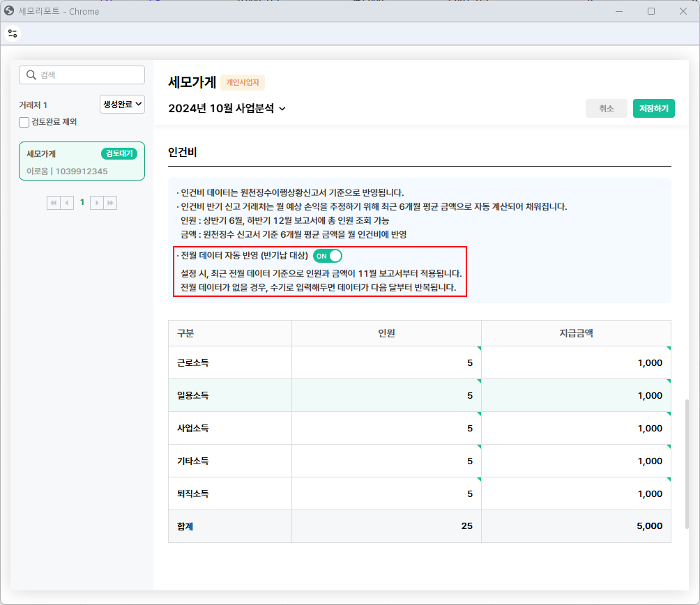Click the 근로소득 인원 cell
Screen dimensions: 700x605
coord(386,363)
